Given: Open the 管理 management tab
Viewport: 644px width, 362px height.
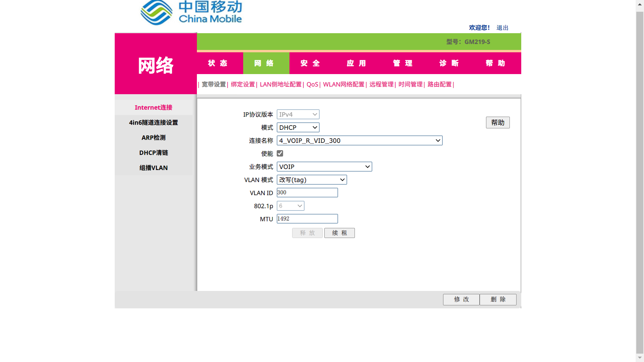Looking at the screenshot, I should (x=403, y=63).
